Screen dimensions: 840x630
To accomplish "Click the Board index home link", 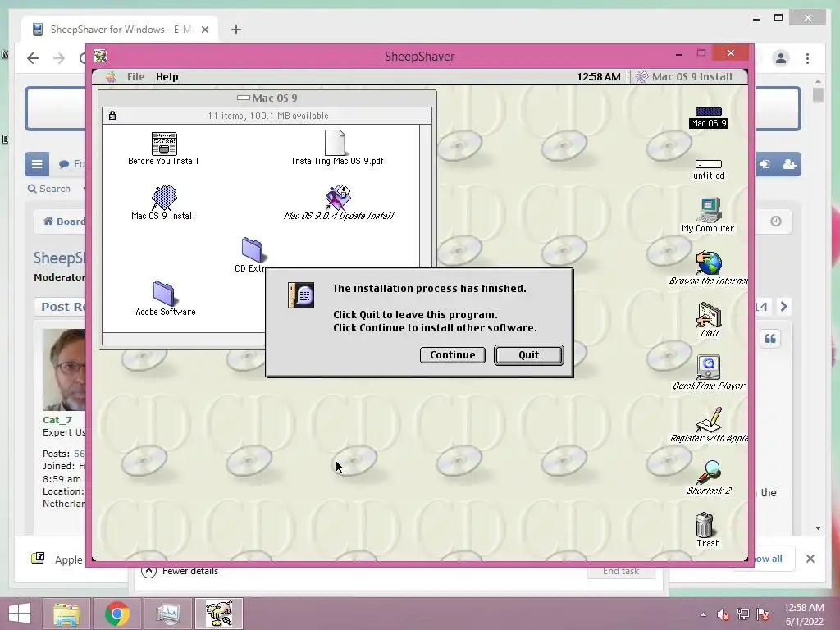I will tap(64, 221).
